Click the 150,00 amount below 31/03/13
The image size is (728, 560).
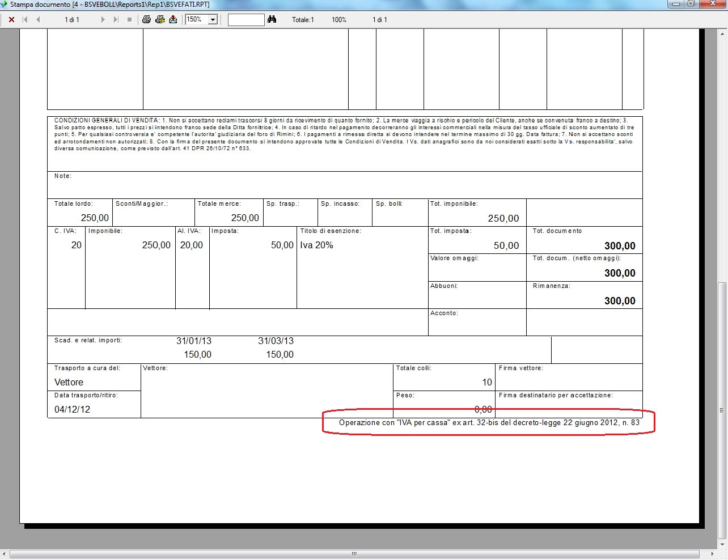[x=280, y=355]
